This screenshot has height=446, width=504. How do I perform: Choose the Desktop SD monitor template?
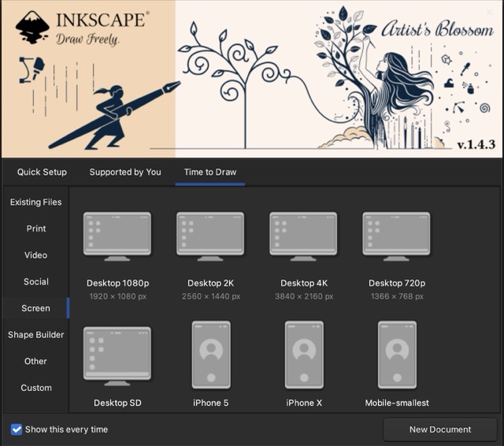117,356
